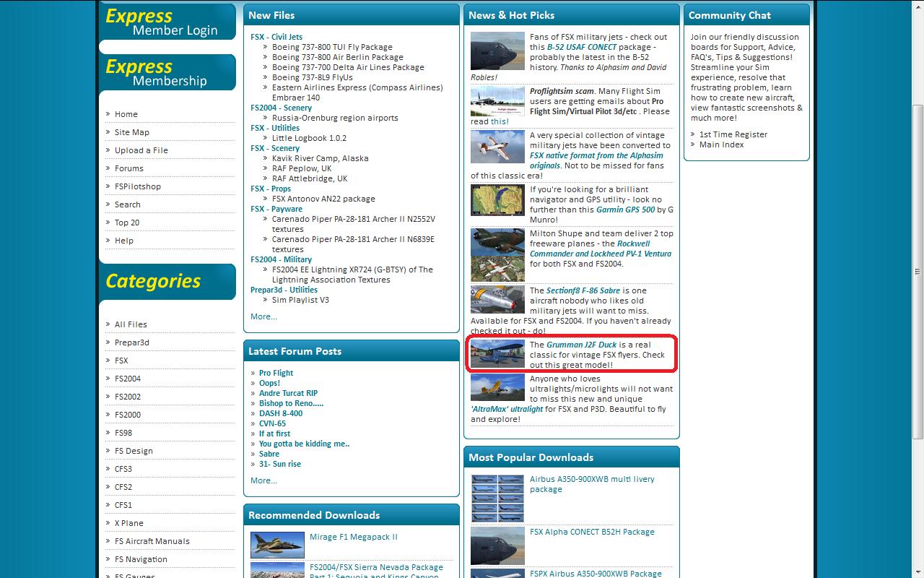Open the Garmin GPS 500 map thumbnail
Image resolution: width=924 pixels, height=578 pixels.
click(x=497, y=200)
